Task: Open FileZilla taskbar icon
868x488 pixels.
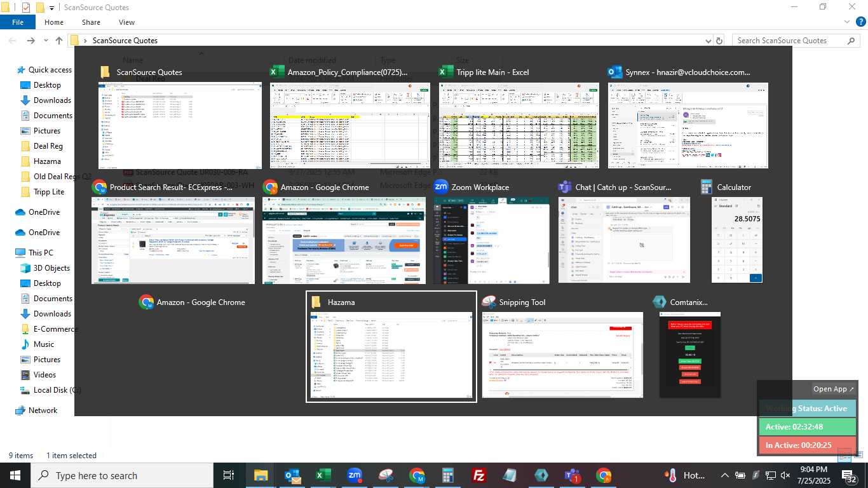Action: point(479,475)
